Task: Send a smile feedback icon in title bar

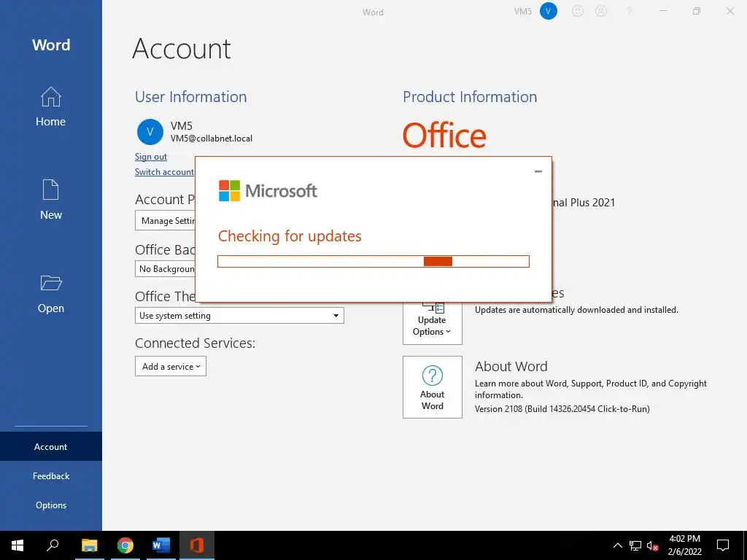Action: 578,11
